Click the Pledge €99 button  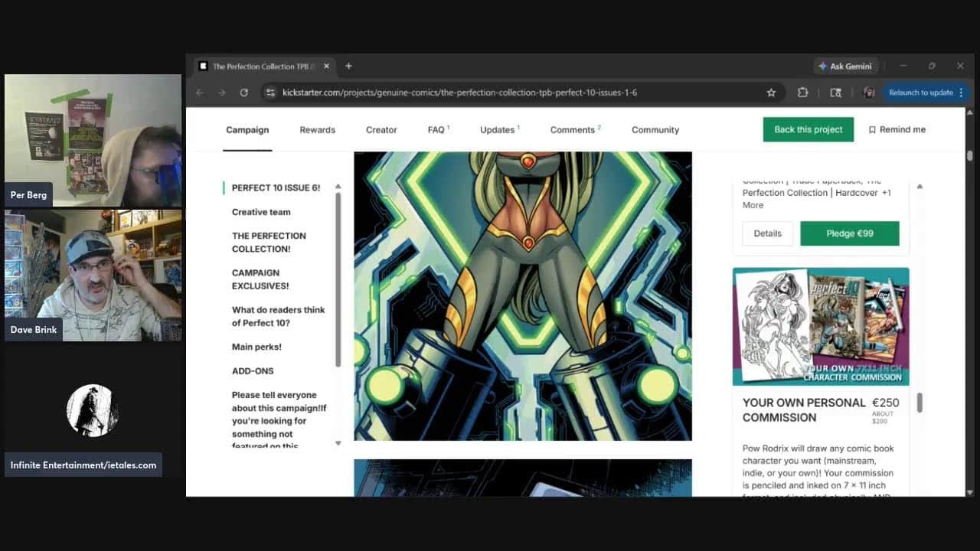pos(849,233)
